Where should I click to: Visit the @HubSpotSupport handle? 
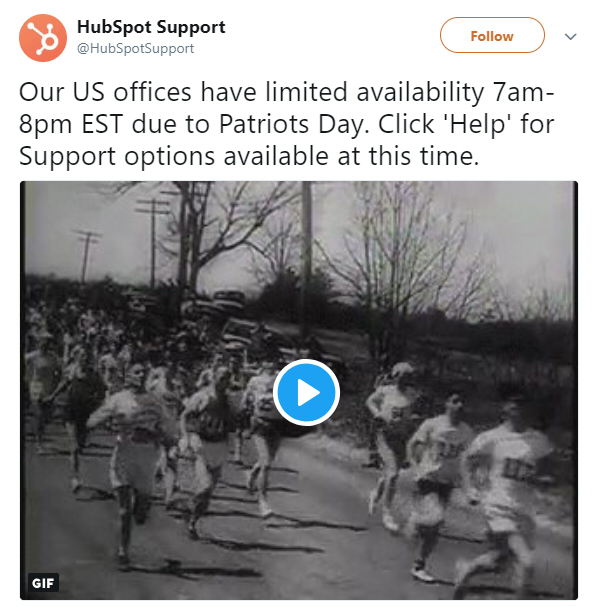tap(136, 49)
